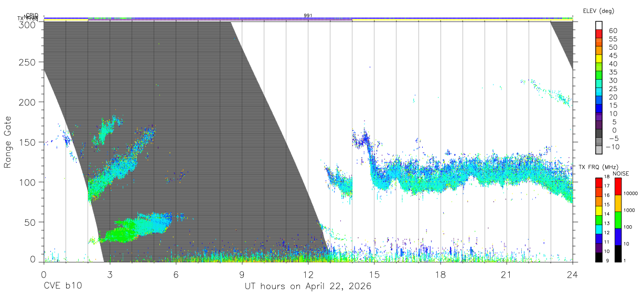Viewport: 644px width, 297px height.
Task: Click the '14' label on TX FRQ colorbar
Action: 607,214
